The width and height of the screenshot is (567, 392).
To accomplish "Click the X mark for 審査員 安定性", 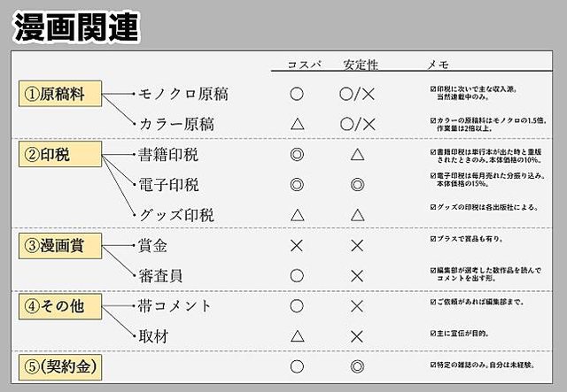I will (x=357, y=276).
